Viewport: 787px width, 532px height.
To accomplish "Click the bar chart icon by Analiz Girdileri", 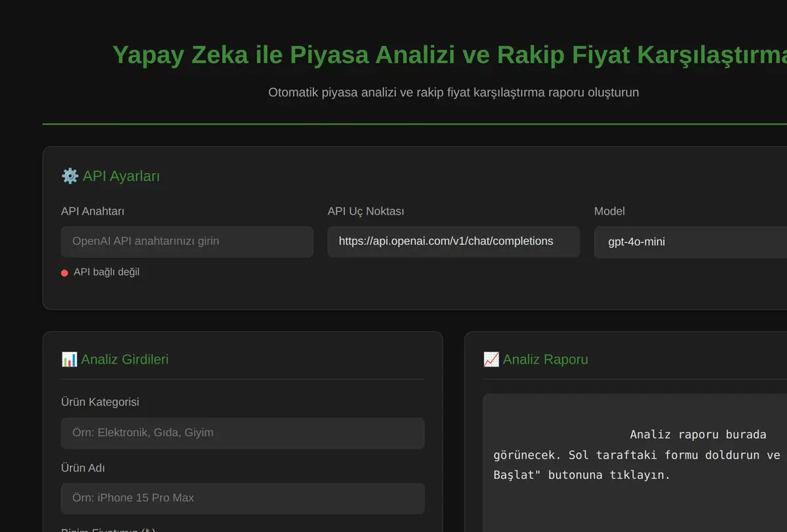I will (69, 359).
